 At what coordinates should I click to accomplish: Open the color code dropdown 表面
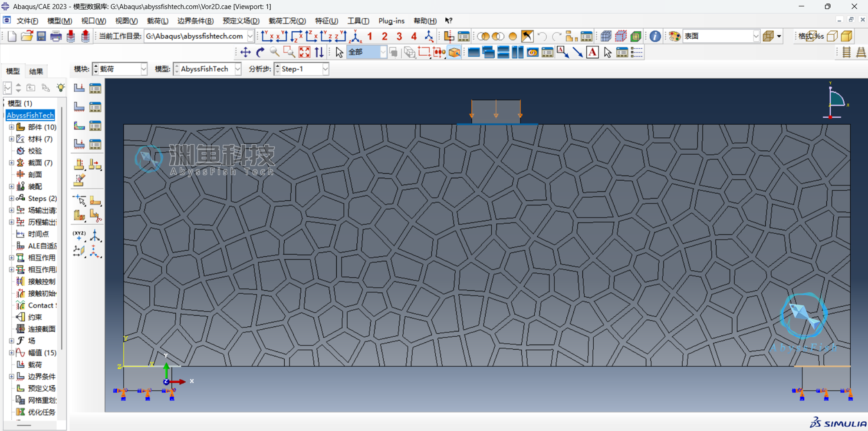(x=721, y=36)
